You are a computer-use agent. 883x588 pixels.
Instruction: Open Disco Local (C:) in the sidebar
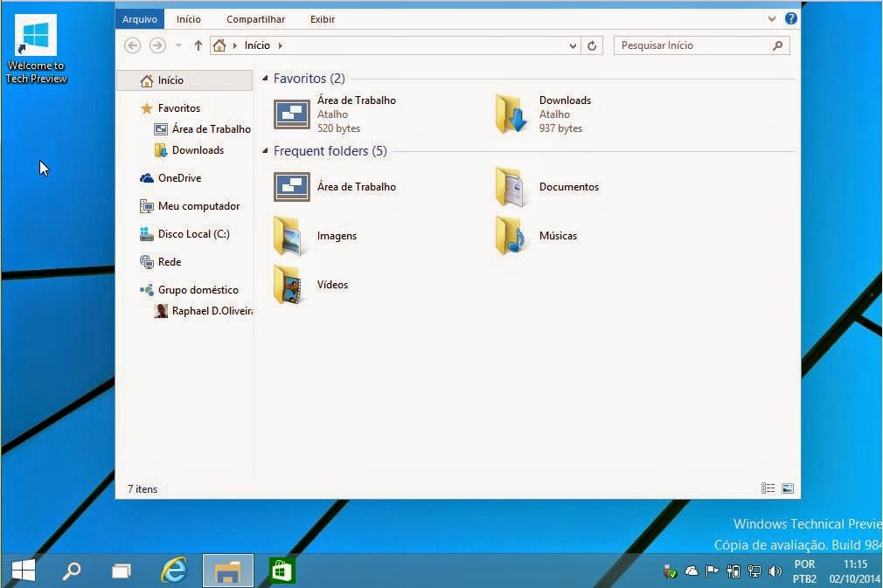point(184,234)
